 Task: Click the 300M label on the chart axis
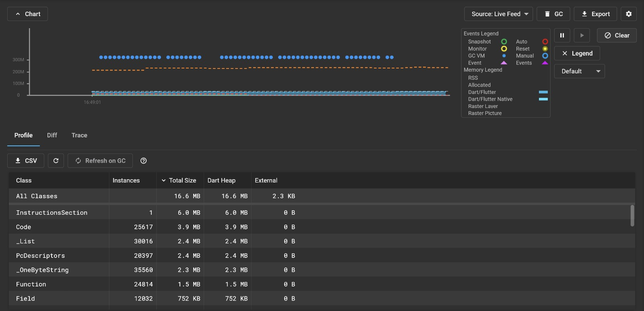point(19,60)
